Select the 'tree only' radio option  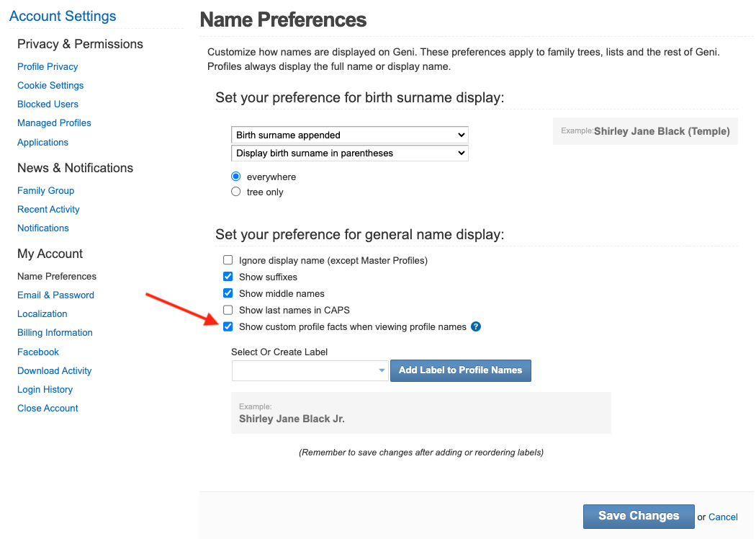coord(236,192)
